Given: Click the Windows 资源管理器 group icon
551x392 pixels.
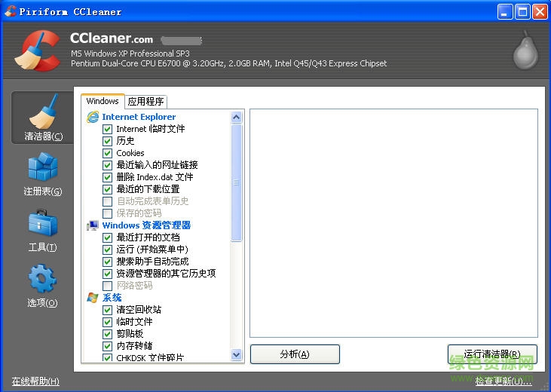Looking at the screenshot, I should pyautogui.click(x=93, y=225).
